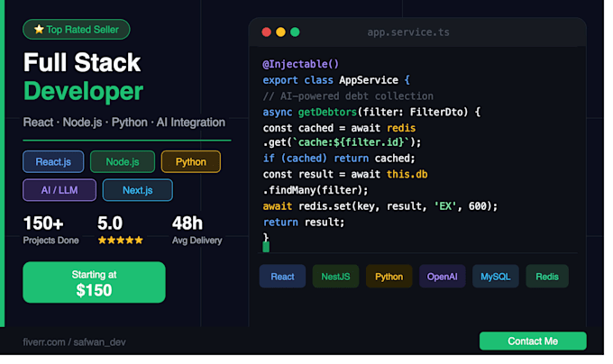613x364 pixels.
Task: Click the five-star rating row
Action: pyautogui.click(x=121, y=241)
